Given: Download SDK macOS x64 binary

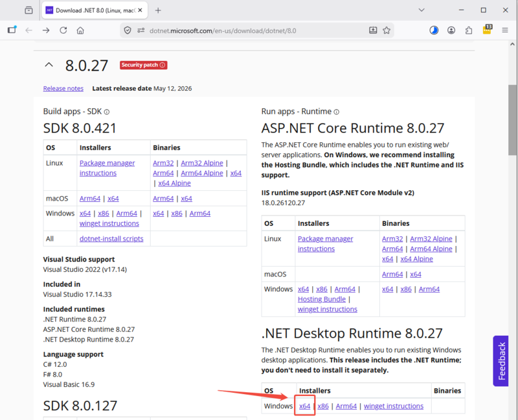Looking at the screenshot, I should (x=186, y=199).
